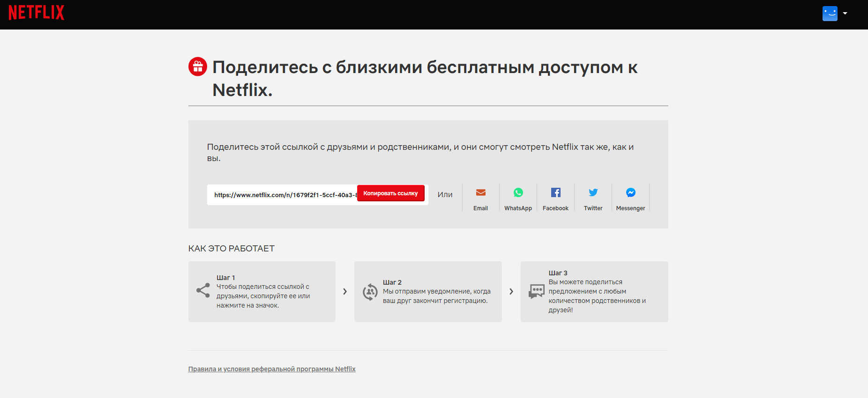Viewport: 868px width, 398px height.
Task: Share via Facebook icon
Action: [x=556, y=192]
